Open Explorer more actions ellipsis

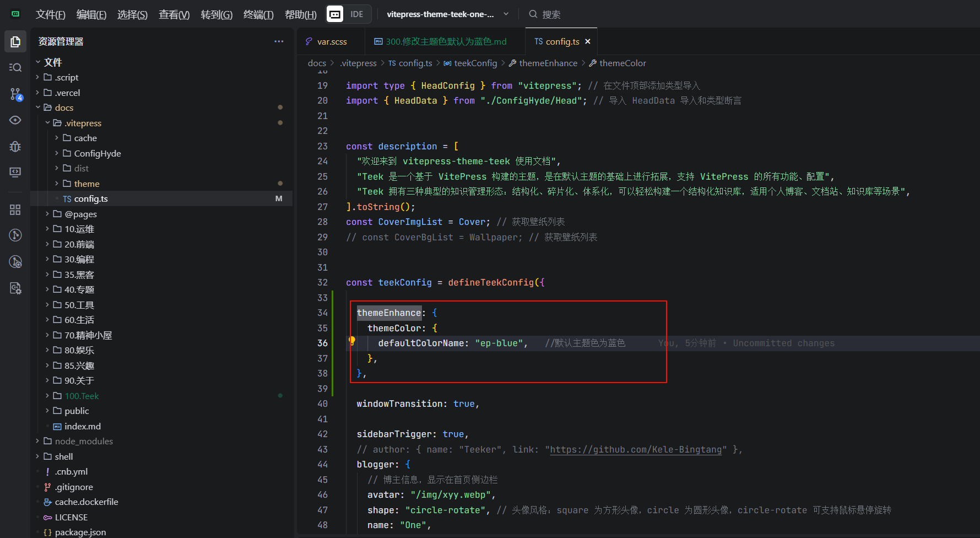point(279,41)
